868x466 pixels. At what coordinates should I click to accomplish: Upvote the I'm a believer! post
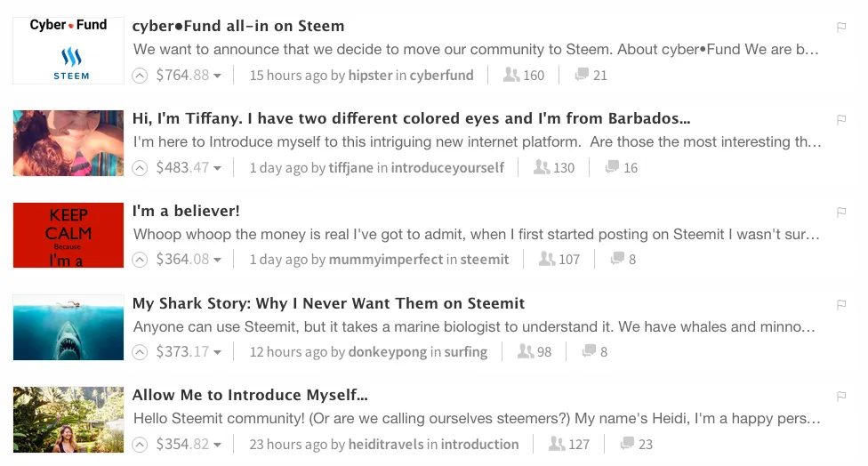pyautogui.click(x=140, y=259)
